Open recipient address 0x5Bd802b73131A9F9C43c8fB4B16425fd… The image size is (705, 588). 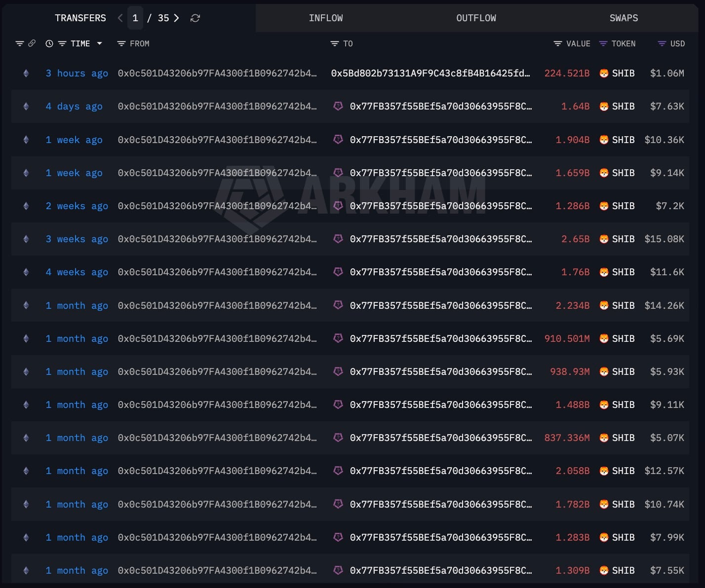[x=431, y=73]
